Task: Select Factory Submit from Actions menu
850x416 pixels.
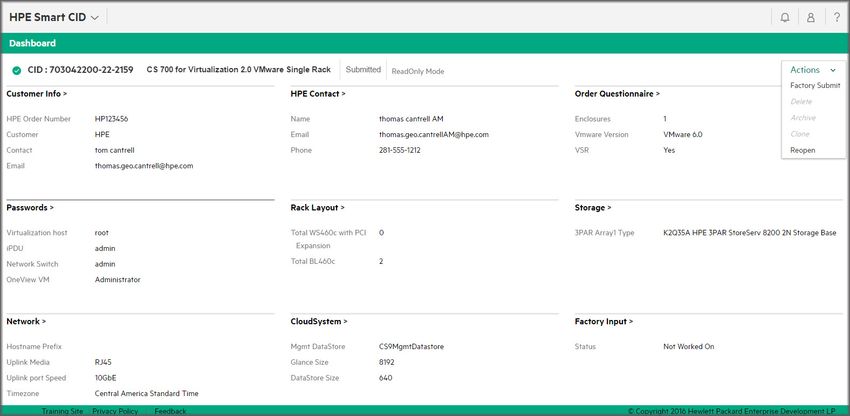Action: [x=814, y=86]
